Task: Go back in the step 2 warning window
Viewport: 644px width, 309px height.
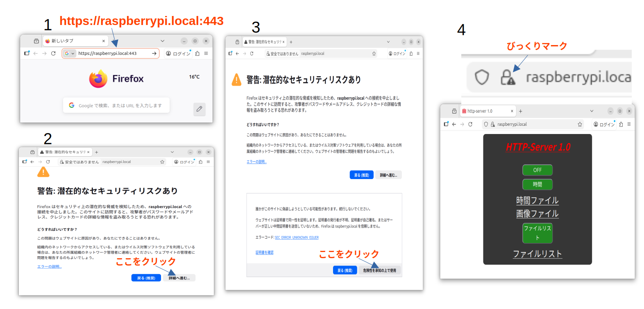Action: (x=32, y=162)
